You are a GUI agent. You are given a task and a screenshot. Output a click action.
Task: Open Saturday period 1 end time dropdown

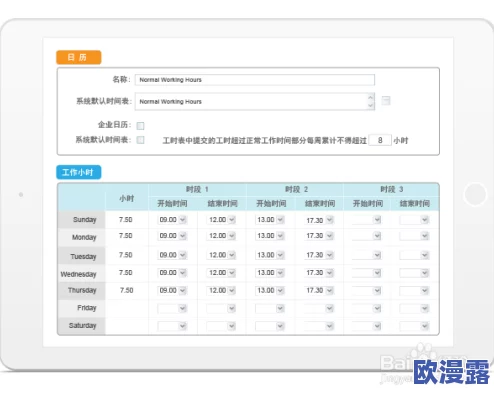pyautogui.click(x=221, y=326)
